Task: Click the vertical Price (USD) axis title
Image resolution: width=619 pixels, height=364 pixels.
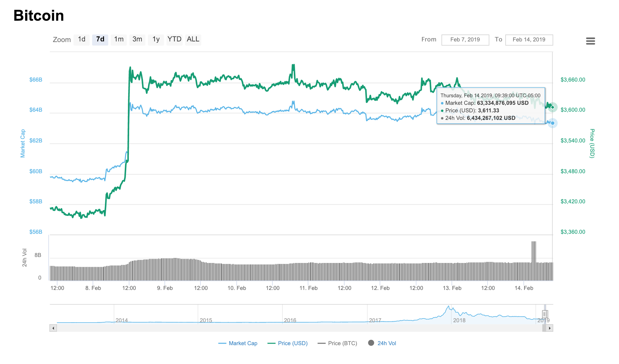Action: 592,143
